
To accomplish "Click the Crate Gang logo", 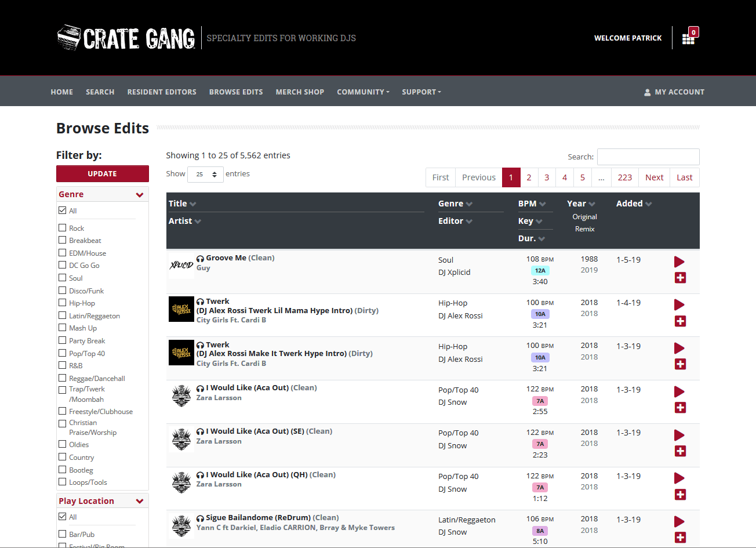I will pos(126,38).
